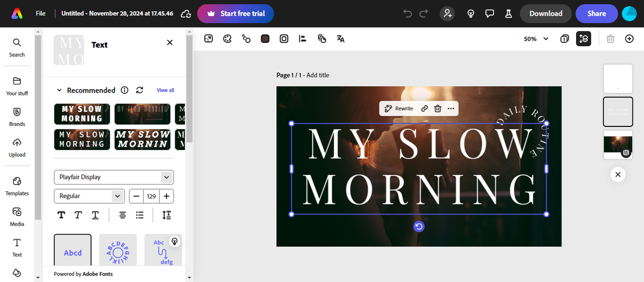Open the theme color palette icon
644x282 pixels.
click(227, 39)
